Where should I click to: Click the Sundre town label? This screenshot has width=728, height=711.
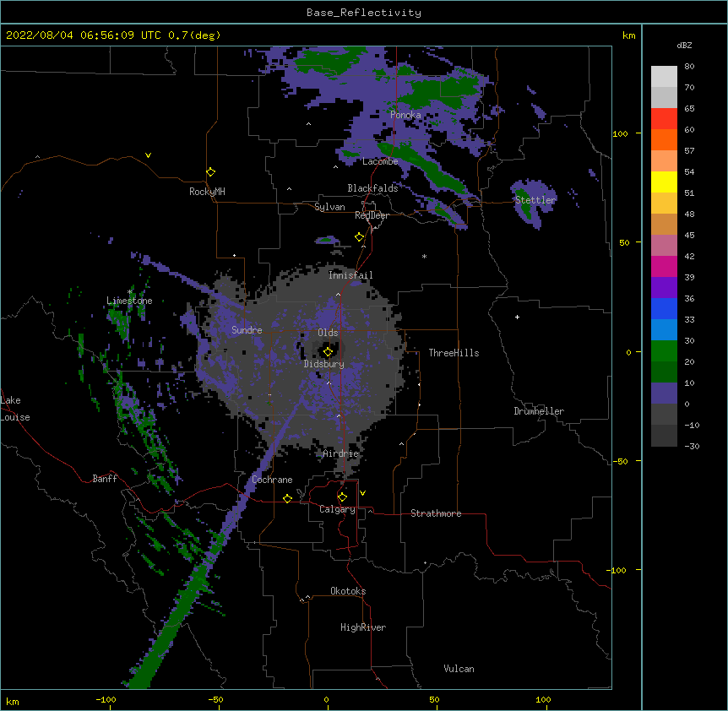pyautogui.click(x=247, y=330)
